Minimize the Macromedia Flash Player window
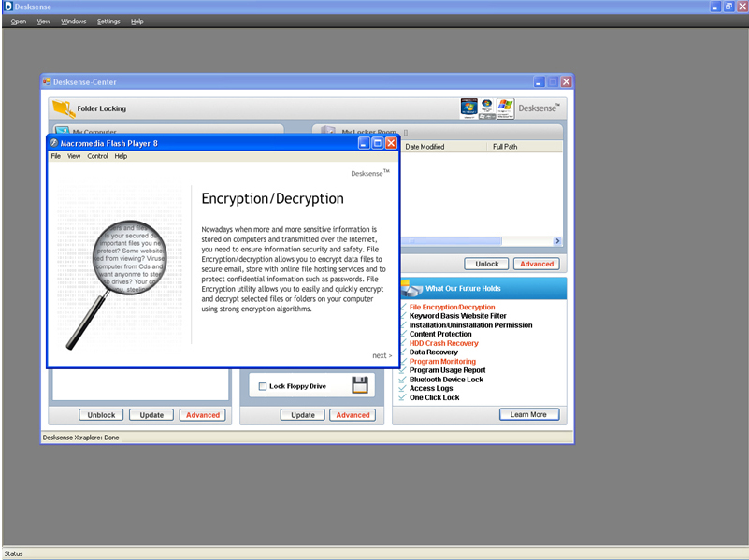Viewport: 749px width, 560px height. (364, 143)
